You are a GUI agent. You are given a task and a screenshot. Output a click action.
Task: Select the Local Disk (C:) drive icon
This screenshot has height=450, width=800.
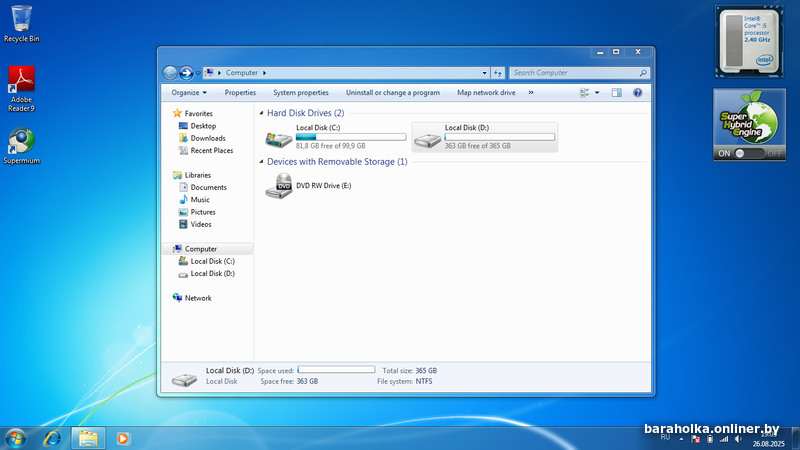[279, 138]
